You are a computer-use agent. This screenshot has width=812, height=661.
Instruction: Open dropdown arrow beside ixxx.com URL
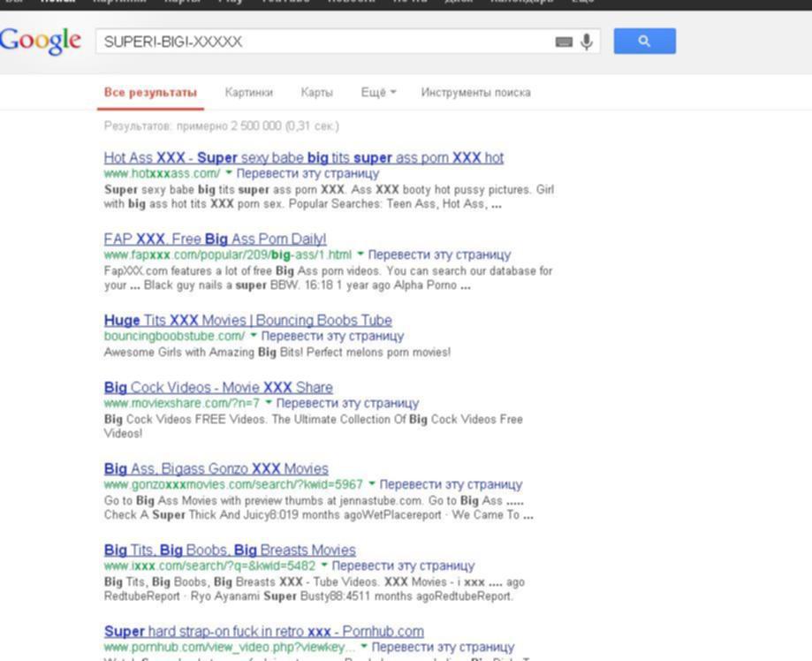[324, 566]
